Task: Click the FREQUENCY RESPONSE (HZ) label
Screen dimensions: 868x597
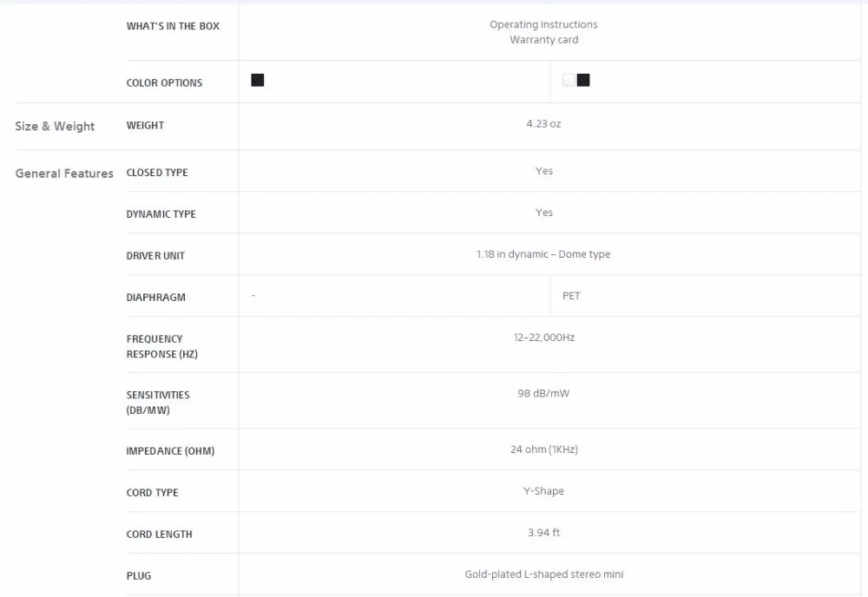Action: click(162, 346)
